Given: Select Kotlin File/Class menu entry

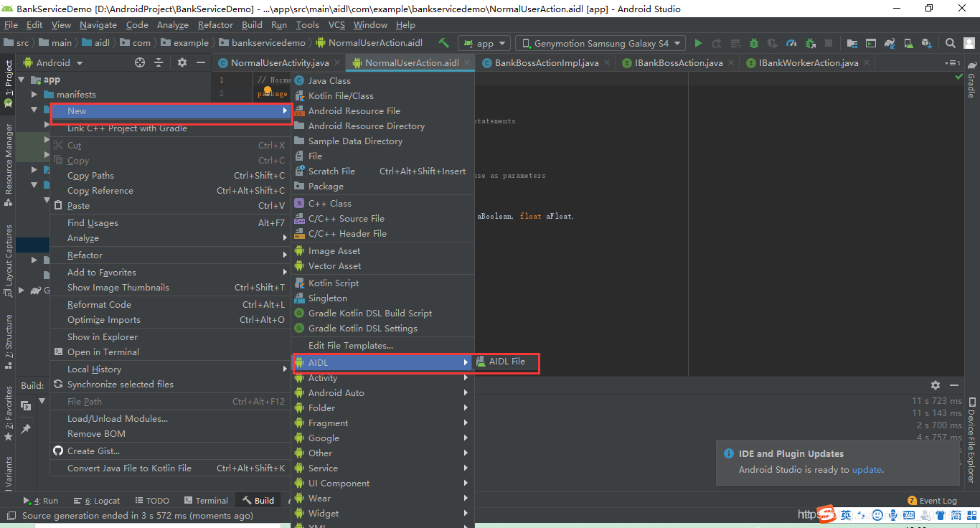Looking at the screenshot, I should [382, 96].
